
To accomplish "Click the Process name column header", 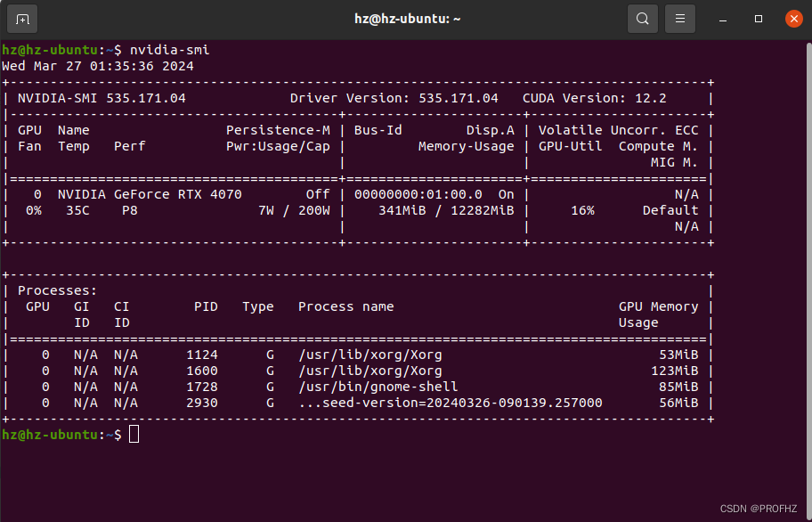I will [x=346, y=307].
